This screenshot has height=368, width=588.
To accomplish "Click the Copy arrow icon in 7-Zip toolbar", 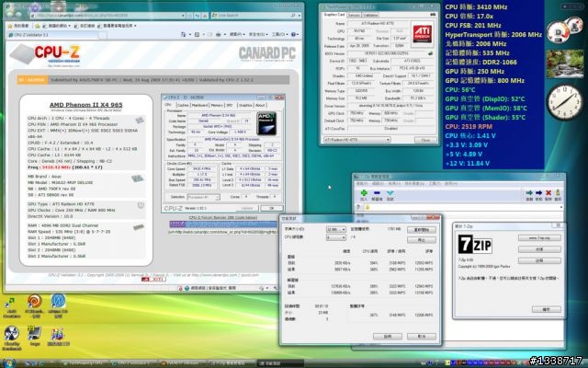I will click(529, 193).
